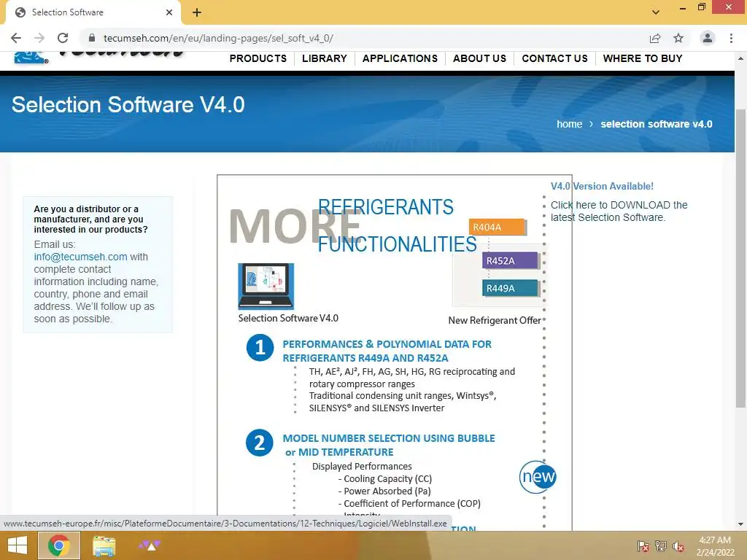Open the WHERE TO BUY menu

(x=643, y=58)
